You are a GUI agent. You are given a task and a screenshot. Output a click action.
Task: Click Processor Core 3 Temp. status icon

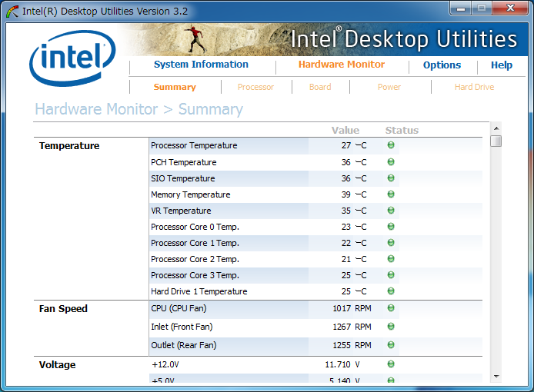point(391,274)
